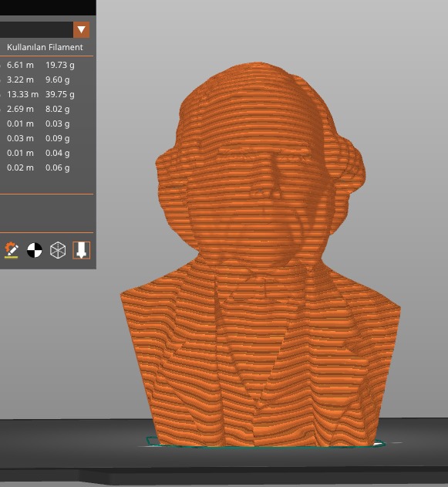Select the 0.09 g filament weight value
448x487 pixels.
[57, 138]
